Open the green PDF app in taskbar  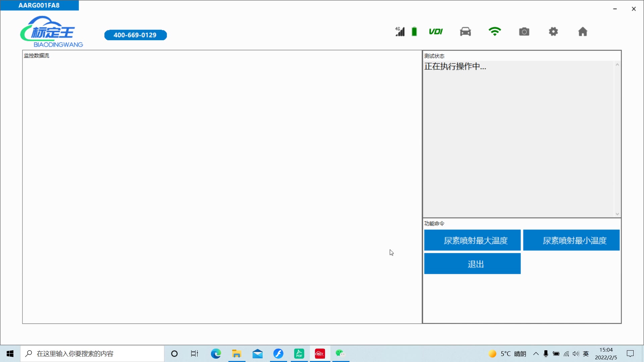point(299,354)
